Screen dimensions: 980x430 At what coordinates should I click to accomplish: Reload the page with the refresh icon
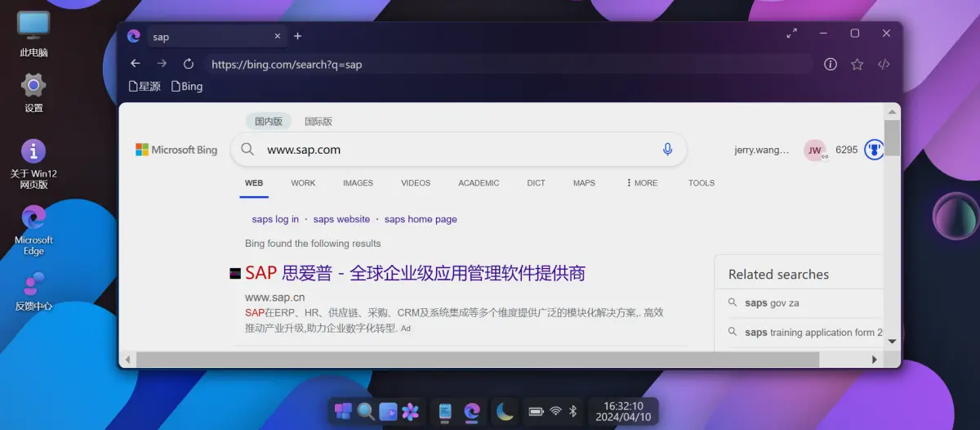pos(189,64)
